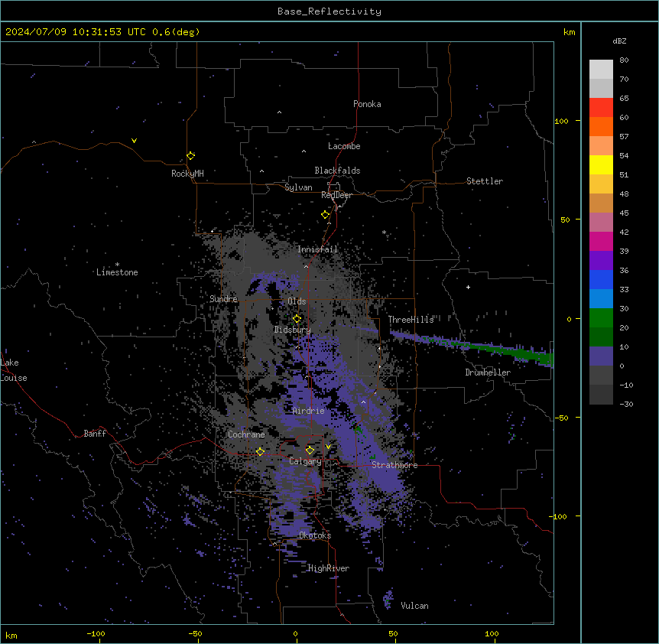Click the km label at top right
Screen dimensions: 659x644
click(x=570, y=32)
